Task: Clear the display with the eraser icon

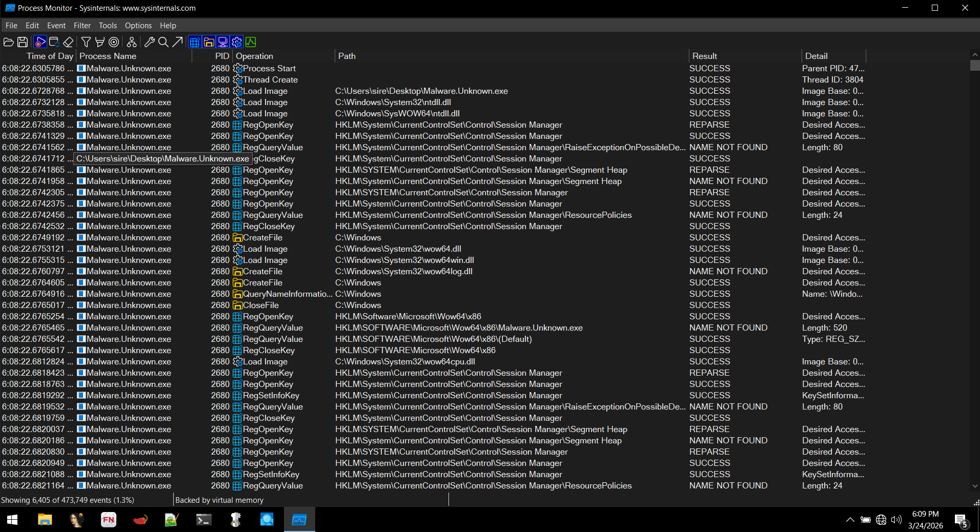Action: [x=68, y=42]
